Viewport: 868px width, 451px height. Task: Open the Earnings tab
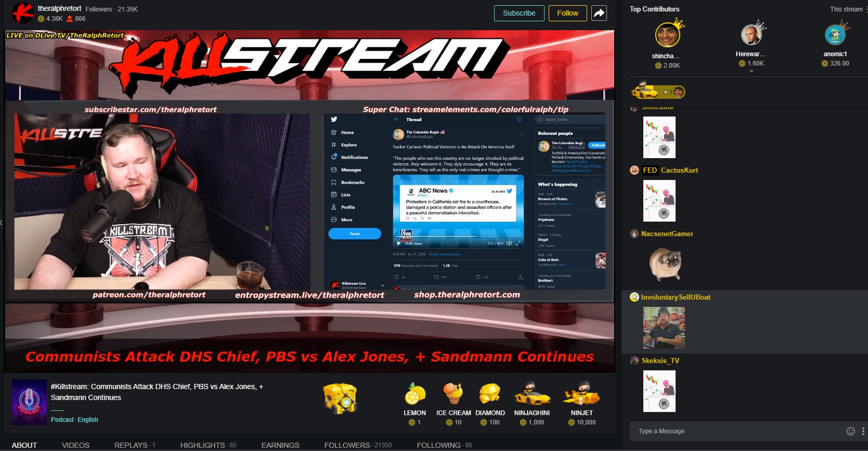coord(280,445)
